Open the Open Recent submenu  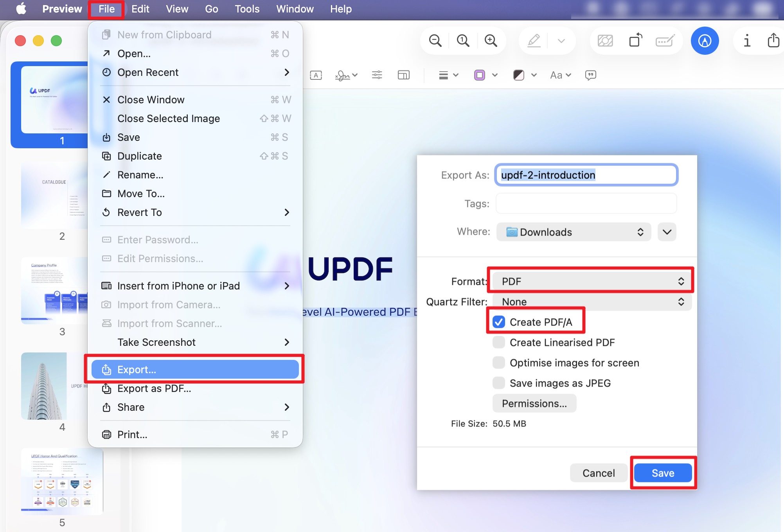195,72
